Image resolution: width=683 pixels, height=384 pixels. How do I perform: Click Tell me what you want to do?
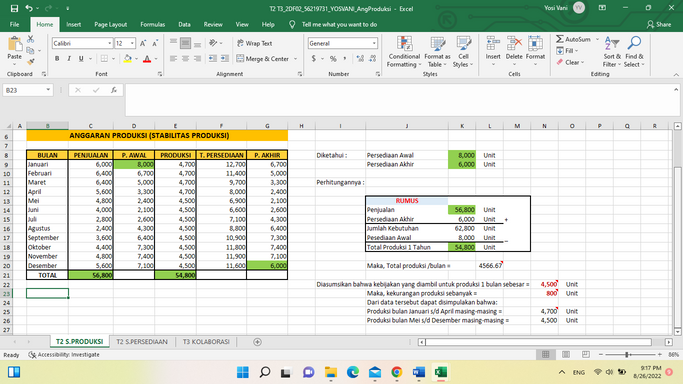pyautogui.click(x=339, y=24)
